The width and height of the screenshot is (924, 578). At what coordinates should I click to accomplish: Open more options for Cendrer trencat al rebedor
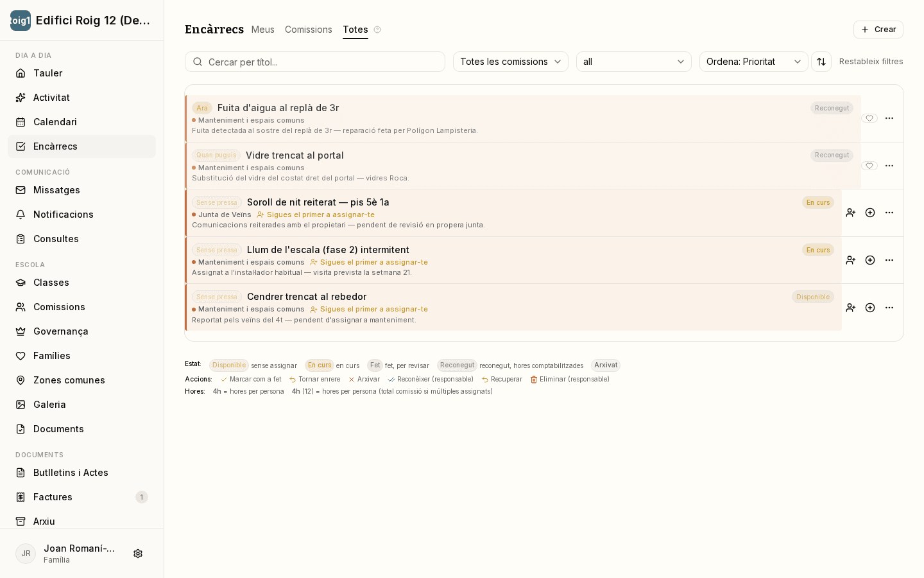(x=889, y=308)
